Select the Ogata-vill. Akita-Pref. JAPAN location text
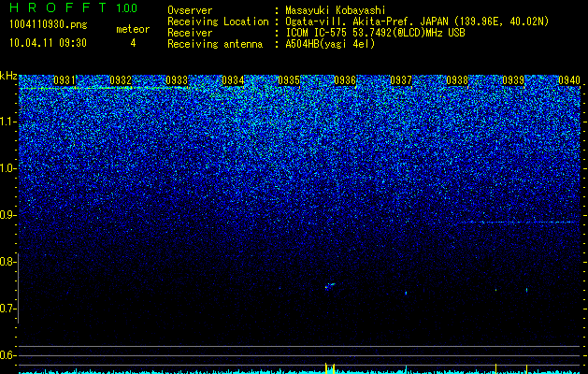This screenshot has height=374, width=588. [417, 22]
